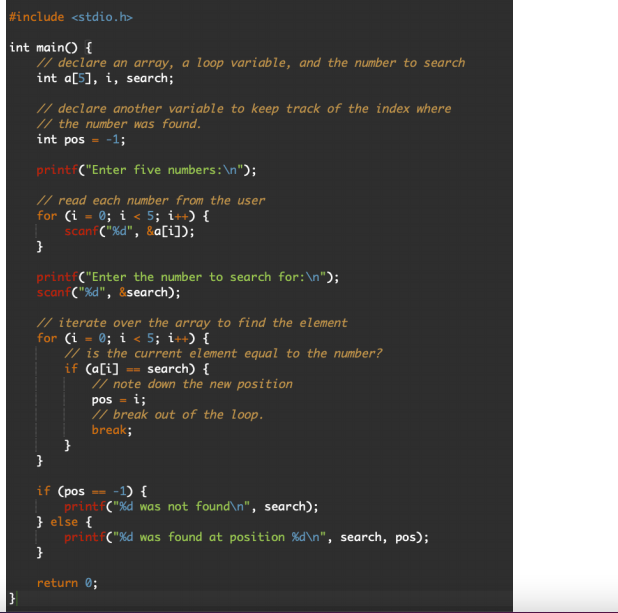Click comment 'declare another variable to keep track'
This screenshot has width=618, height=613.
244,109
